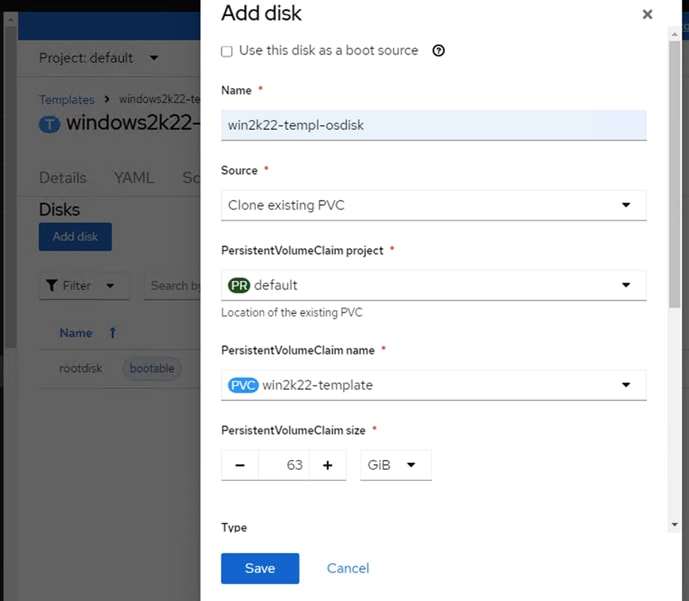Edit the disk Name field

(434, 125)
